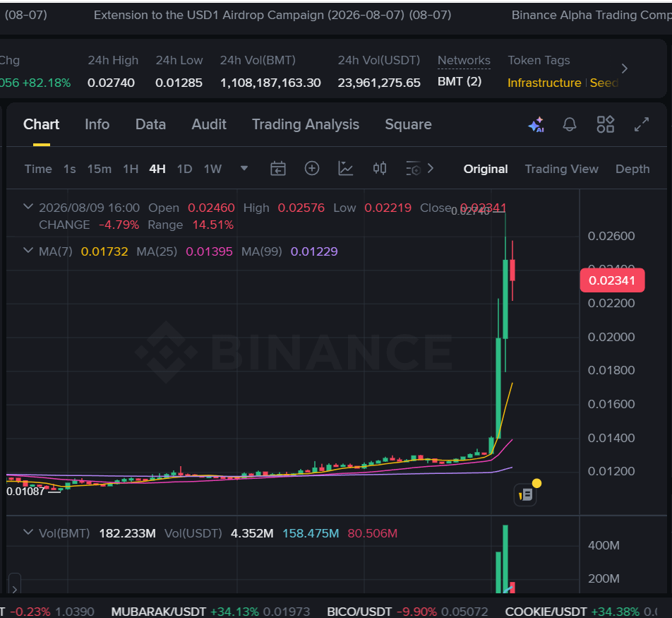Open the Data tab
Screen dimensions: 672x618
pyautogui.click(x=150, y=124)
